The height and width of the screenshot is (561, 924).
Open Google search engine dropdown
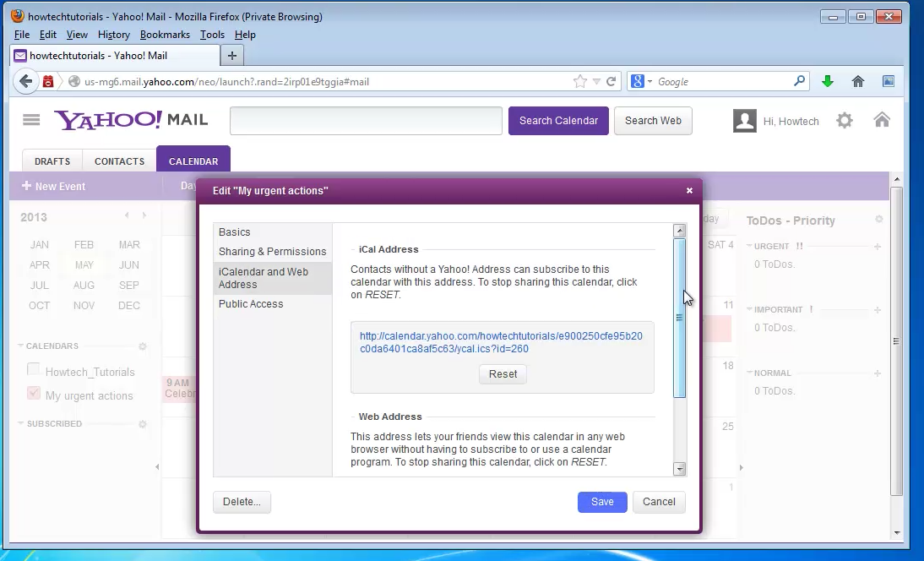tap(650, 81)
